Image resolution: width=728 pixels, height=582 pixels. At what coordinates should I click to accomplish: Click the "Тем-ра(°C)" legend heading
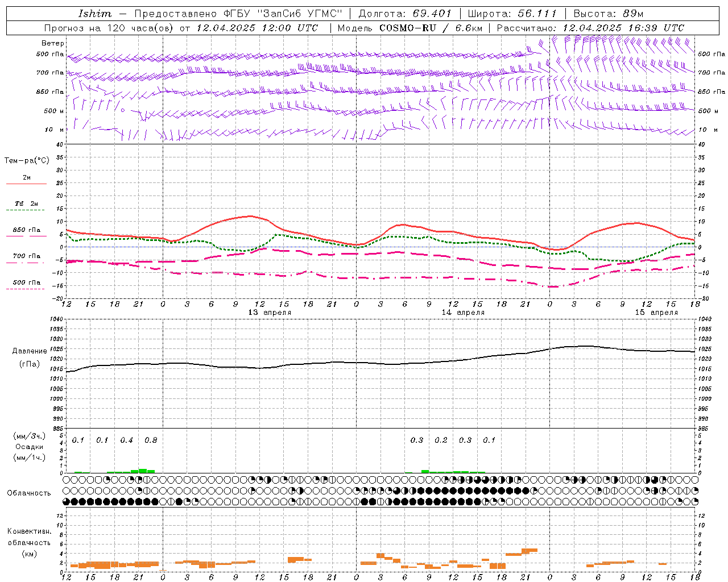(x=27, y=161)
